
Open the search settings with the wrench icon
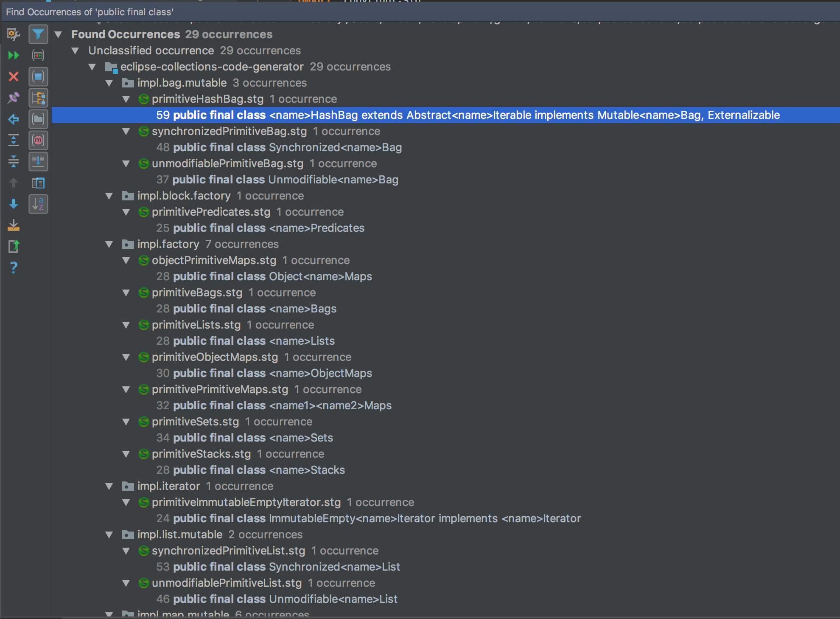[13, 35]
